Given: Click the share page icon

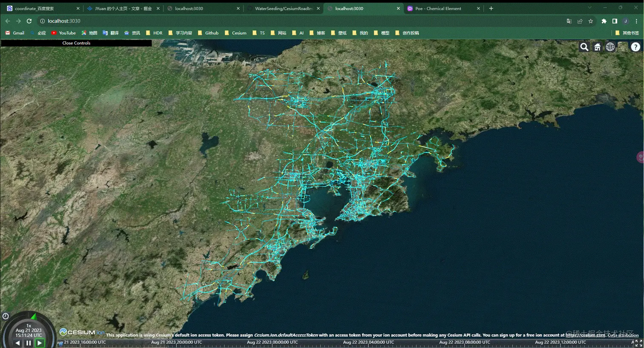Looking at the screenshot, I should 580,21.
